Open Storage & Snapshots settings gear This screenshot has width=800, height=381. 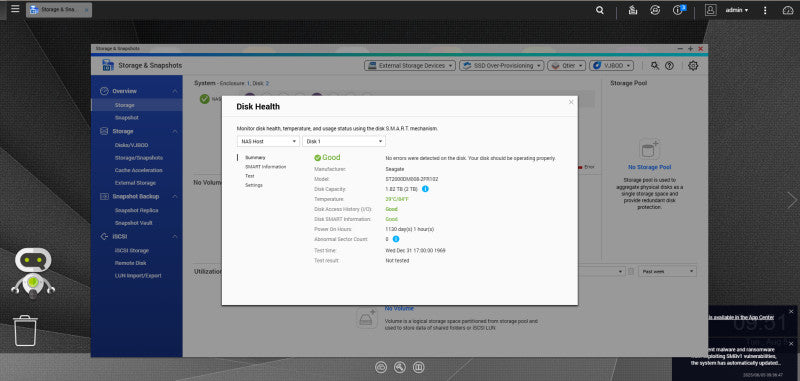point(693,65)
